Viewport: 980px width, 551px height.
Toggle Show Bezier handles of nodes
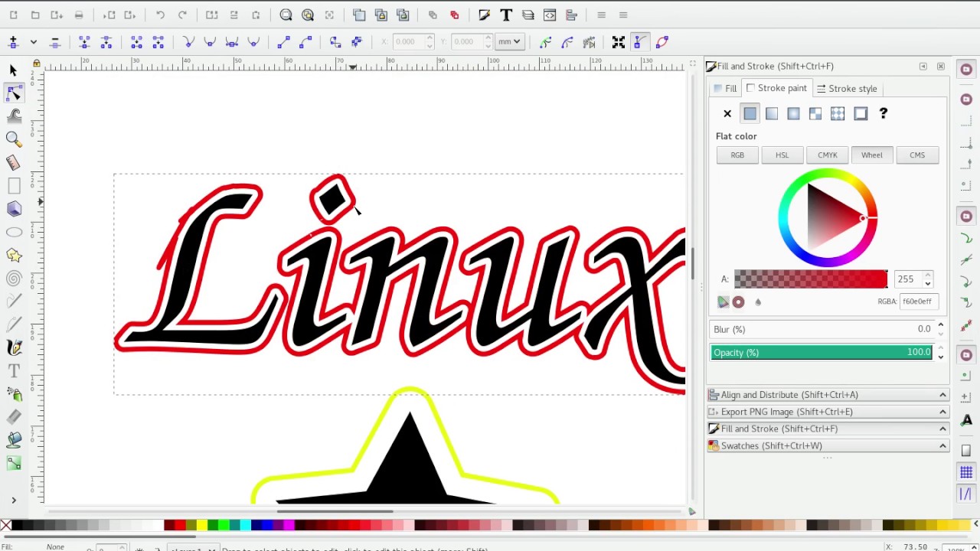pos(640,41)
